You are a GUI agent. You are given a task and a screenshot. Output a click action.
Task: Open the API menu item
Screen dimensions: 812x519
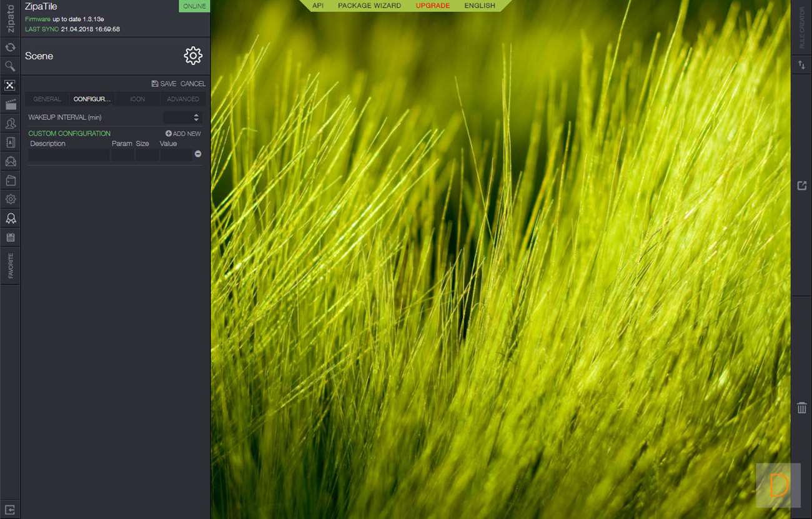[x=318, y=6]
